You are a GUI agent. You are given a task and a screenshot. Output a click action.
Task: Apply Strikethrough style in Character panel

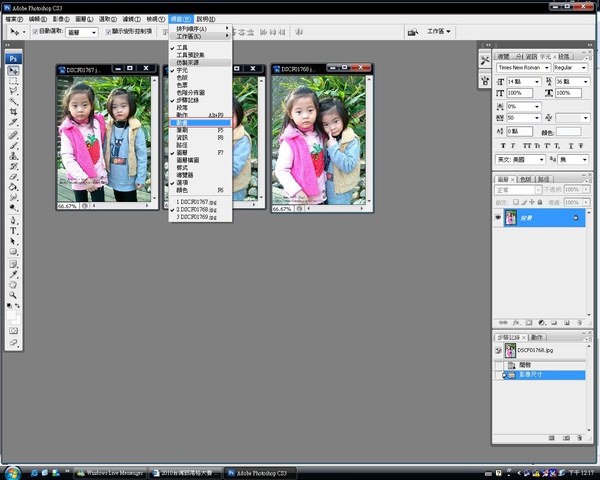(x=581, y=145)
